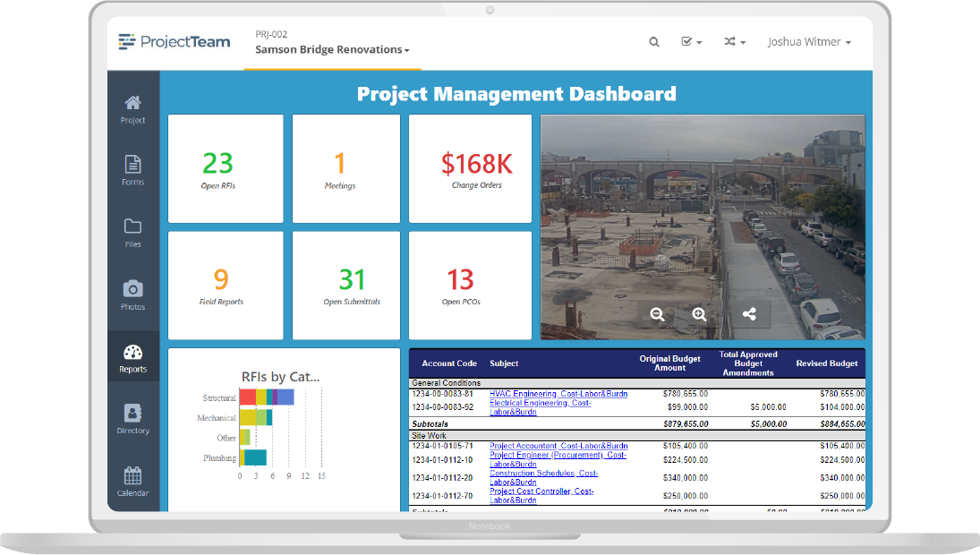Viewport: 980px width, 555px height.
Task: Click the Structural bar in RFIs chart
Action: (x=267, y=397)
